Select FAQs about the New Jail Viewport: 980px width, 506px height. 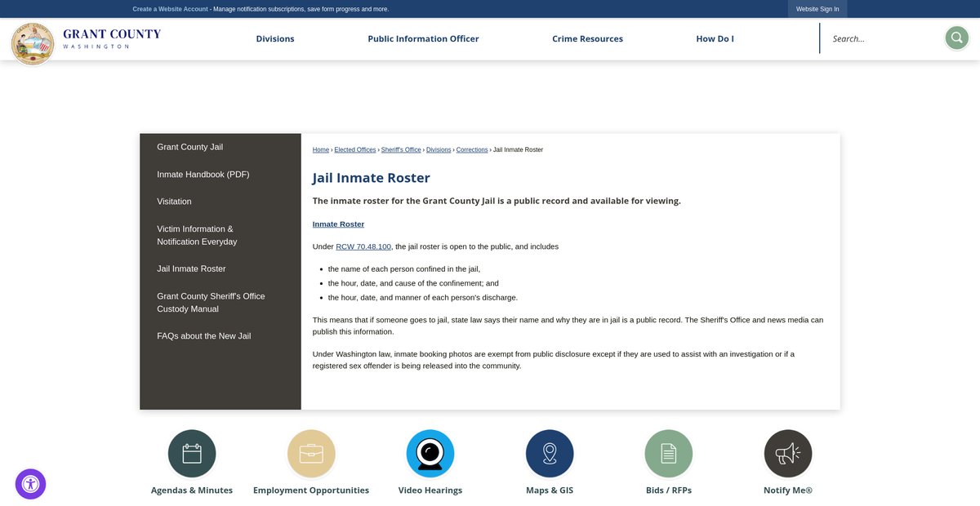tap(203, 336)
